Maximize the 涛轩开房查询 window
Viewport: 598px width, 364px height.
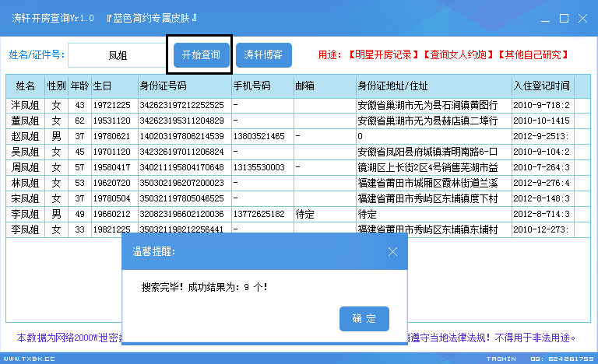[564, 19]
